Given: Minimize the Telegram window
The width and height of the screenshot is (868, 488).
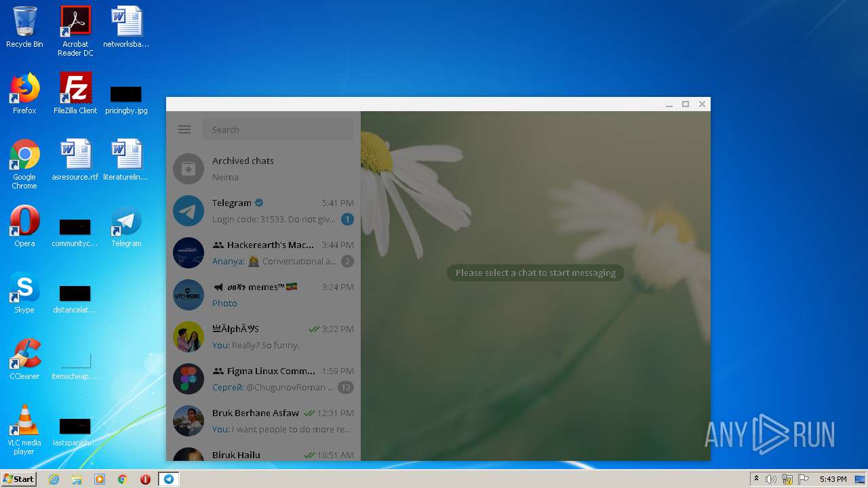Looking at the screenshot, I should point(669,104).
